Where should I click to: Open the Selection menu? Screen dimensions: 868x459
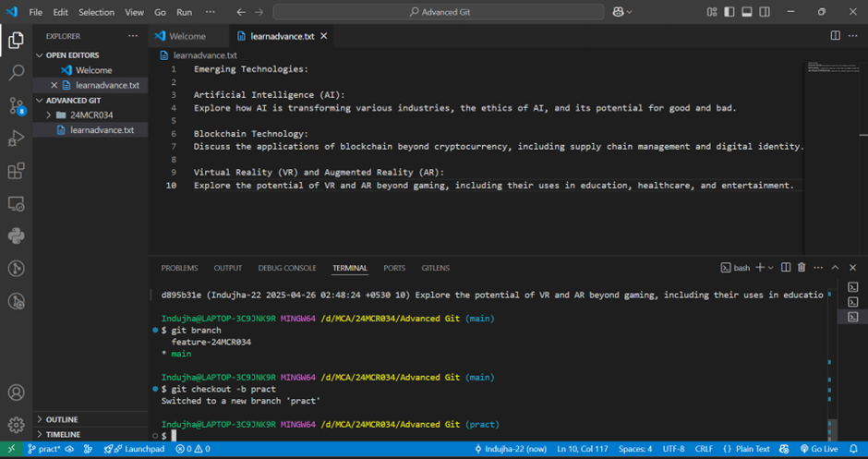pyautogui.click(x=96, y=12)
